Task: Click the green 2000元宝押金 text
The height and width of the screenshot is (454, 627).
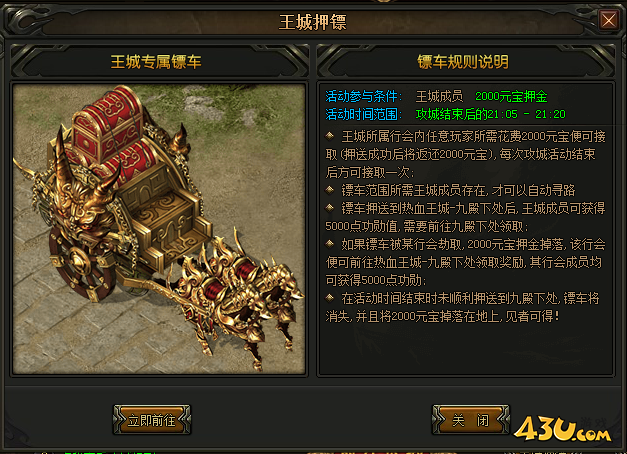Action: [511, 96]
